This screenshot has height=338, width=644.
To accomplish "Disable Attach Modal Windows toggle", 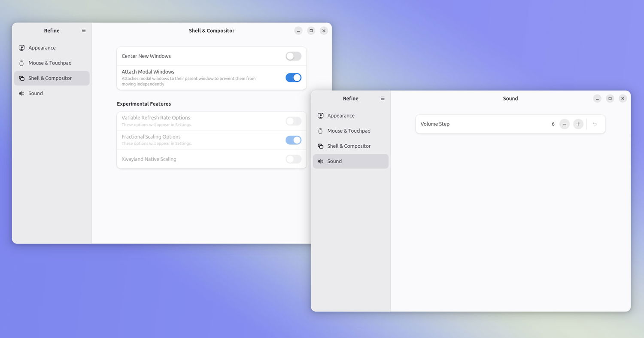I will (294, 78).
